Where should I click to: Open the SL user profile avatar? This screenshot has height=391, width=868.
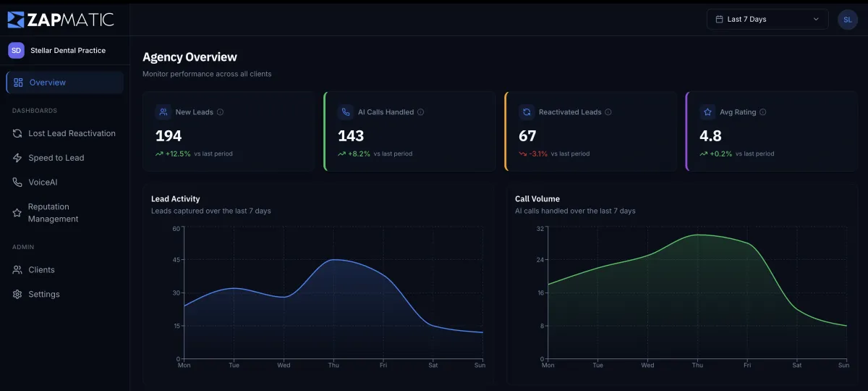tap(848, 20)
